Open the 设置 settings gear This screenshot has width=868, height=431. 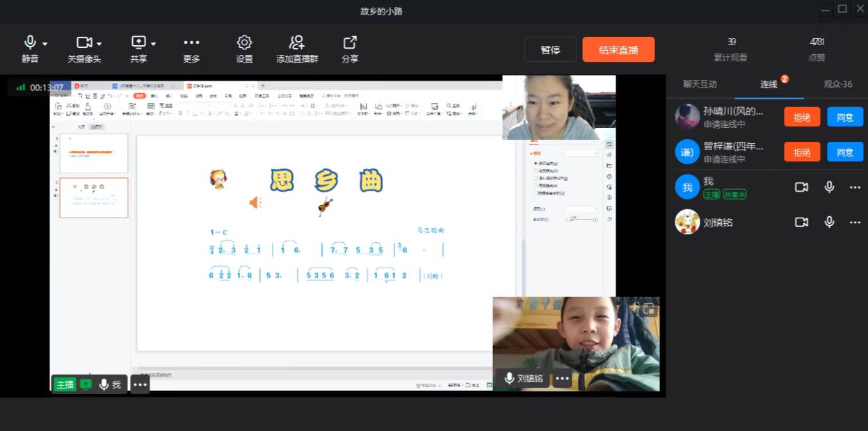[x=244, y=42]
